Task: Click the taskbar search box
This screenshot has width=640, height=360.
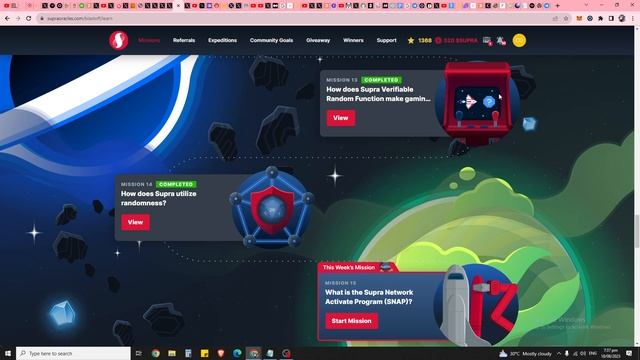Action: pyautogui.click(x=73, y=353)
